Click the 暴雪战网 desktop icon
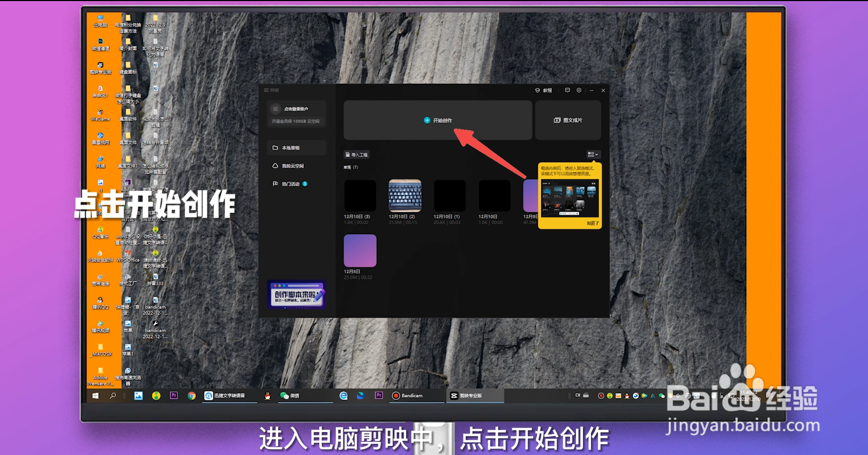The height and width of the screenshot is (455, 868). (x=100, y=139)
